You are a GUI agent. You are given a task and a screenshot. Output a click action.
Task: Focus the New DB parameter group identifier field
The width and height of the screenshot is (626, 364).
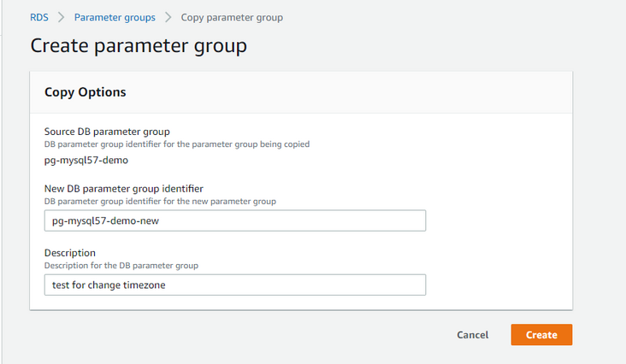coord(235,220)
